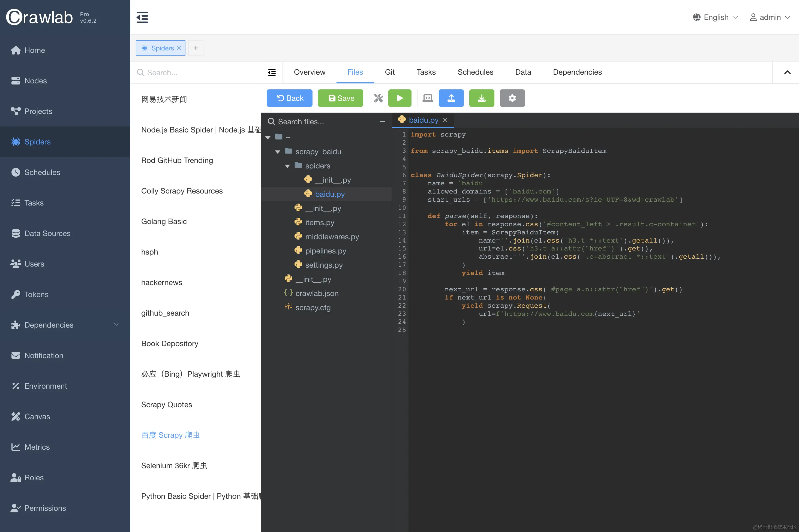Open the gray file editor settings gear

tap(512, 98)
